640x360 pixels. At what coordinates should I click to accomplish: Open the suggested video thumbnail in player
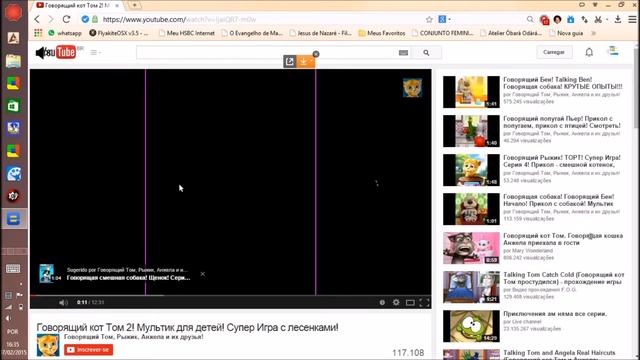[x=46, y=273]
